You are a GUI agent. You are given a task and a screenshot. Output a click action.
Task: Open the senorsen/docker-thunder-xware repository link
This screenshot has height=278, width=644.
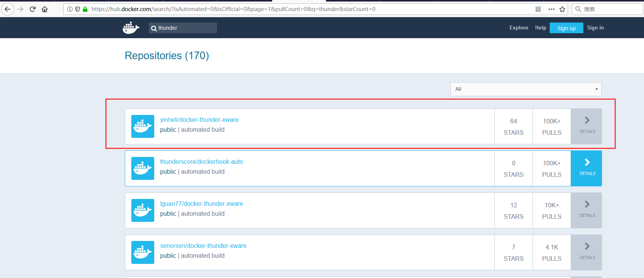(203, 246)
